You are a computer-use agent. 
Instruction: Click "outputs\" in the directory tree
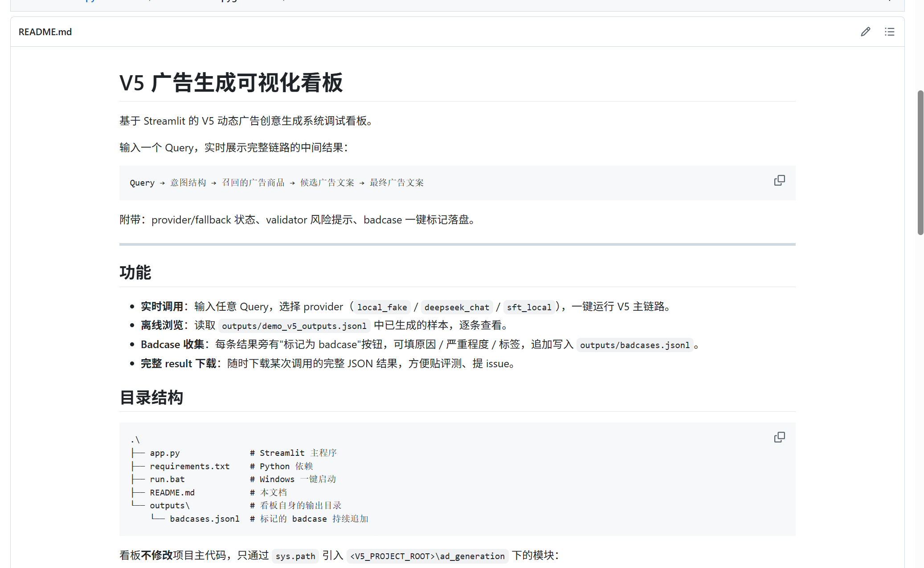point(170,505)
